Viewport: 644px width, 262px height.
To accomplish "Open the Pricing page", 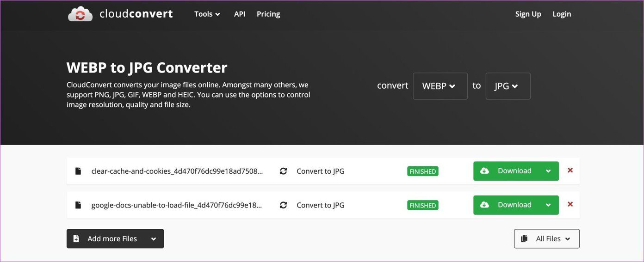I will pyautogui.click(x=268, y=14).
